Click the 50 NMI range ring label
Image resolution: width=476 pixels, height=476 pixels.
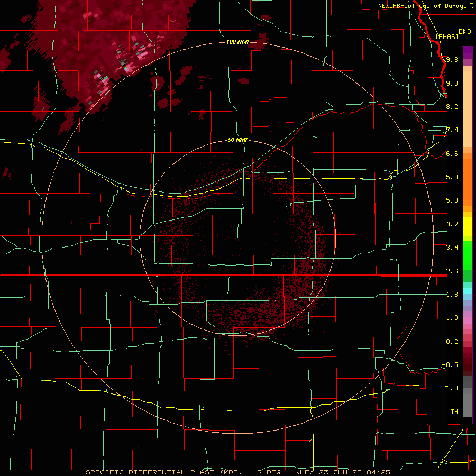tap(237, 140)
